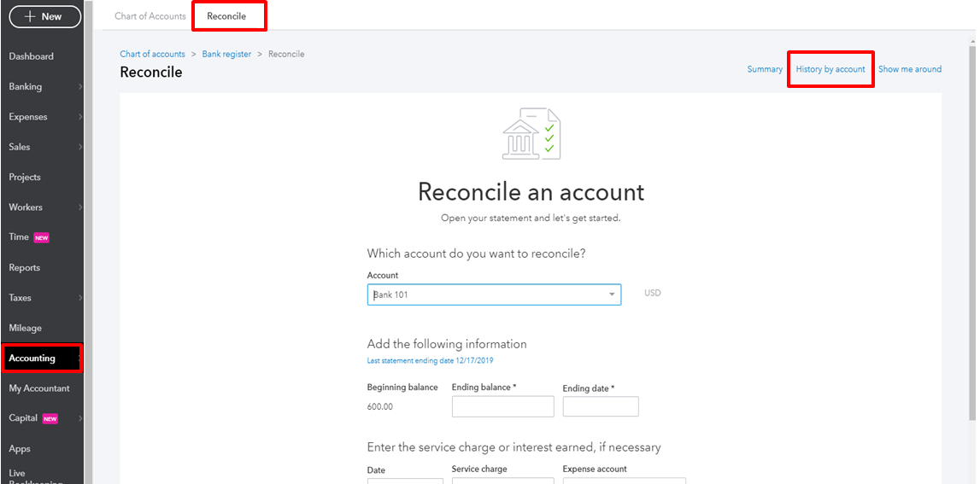Select Accounting in the left navigation
The height and width of the screenshot is (484, 980).
pyautogui.click(x=32, y=359)
